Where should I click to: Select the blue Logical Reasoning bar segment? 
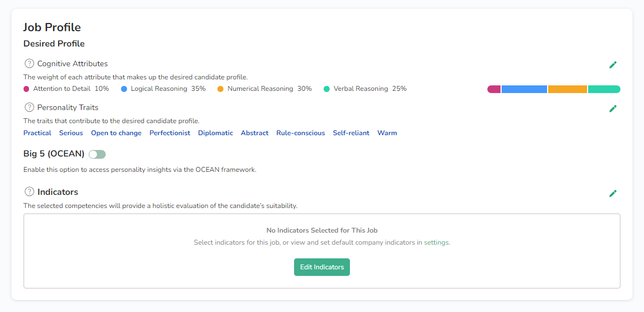(524, 89)
